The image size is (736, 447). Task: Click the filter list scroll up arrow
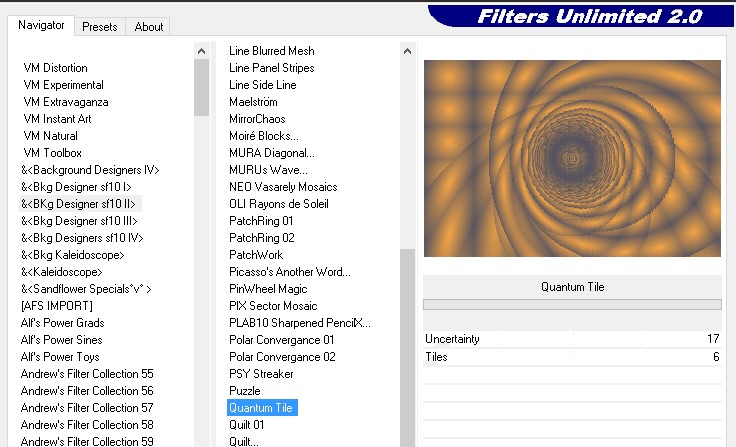(407, 51)
